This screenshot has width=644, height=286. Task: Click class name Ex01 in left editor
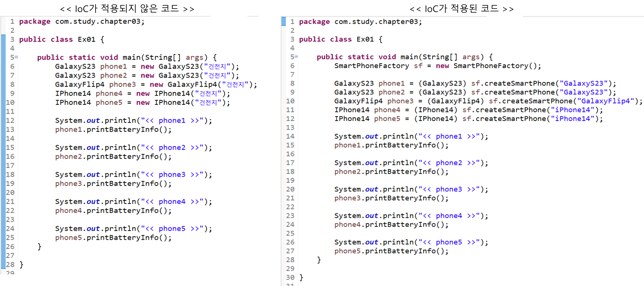tap(86, 39)
